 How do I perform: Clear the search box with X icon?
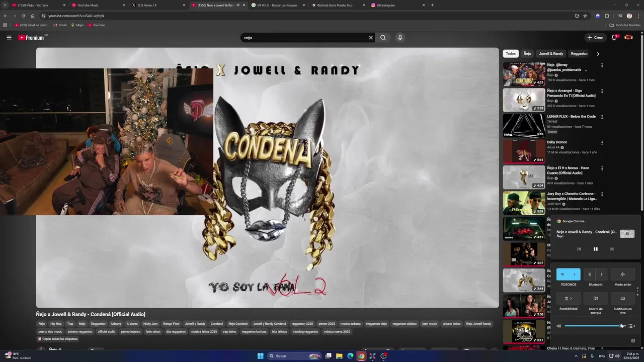pos(371,38)
